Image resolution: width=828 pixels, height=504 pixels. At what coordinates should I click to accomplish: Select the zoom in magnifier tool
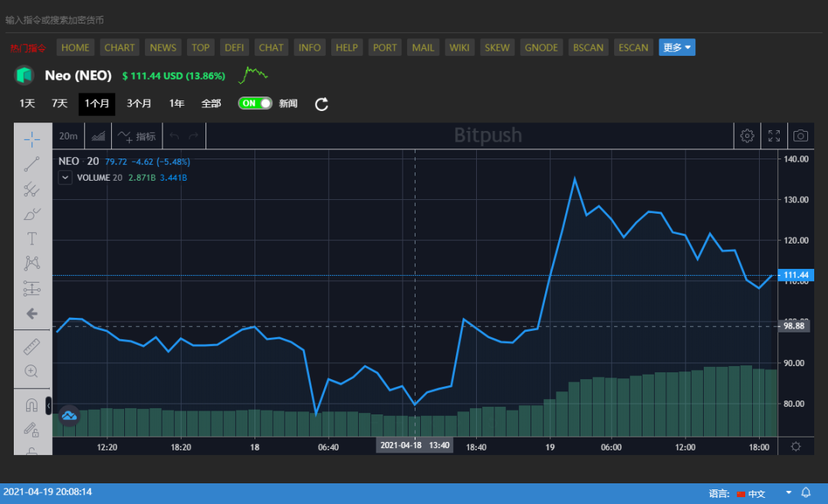click(x=31, y=371)
